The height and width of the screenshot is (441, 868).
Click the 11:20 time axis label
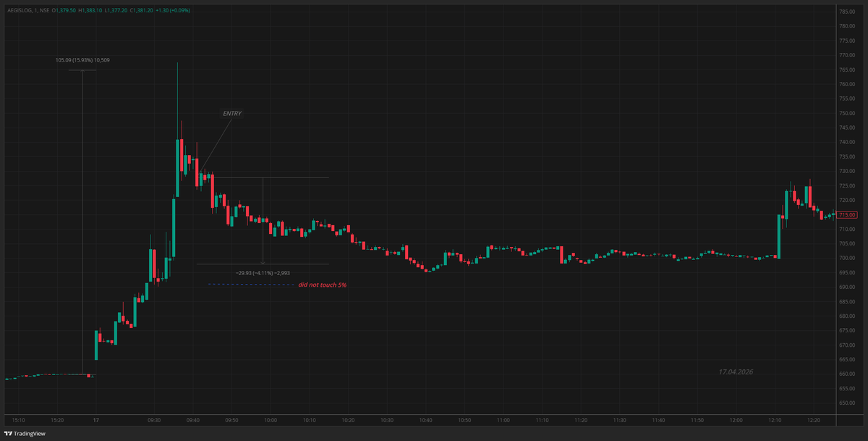pyautogui.click(x=581, y=420)
